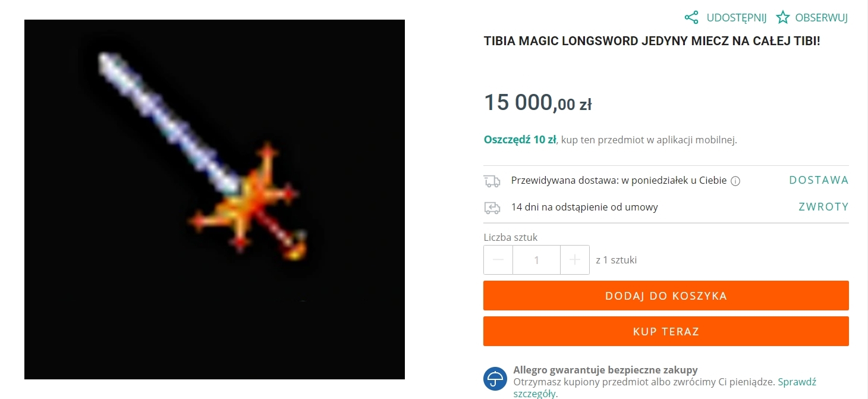Click the delivery truck icon
Screen dimensions: 868x399
[x=492, y=181]
